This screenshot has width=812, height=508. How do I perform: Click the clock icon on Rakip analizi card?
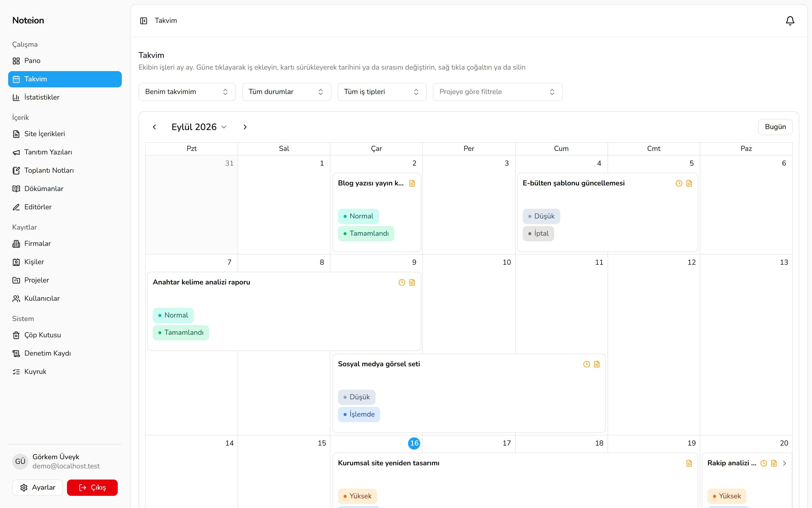[764, 463]
